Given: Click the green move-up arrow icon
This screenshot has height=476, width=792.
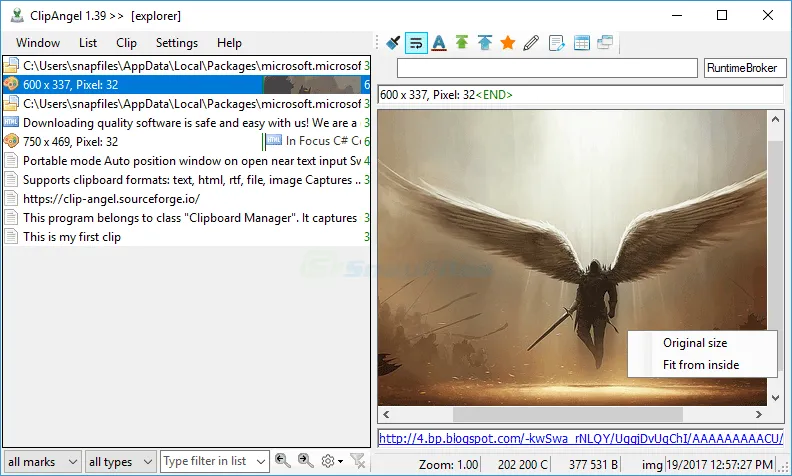Looking at the screenshot, I should click(x=462, y=42).
